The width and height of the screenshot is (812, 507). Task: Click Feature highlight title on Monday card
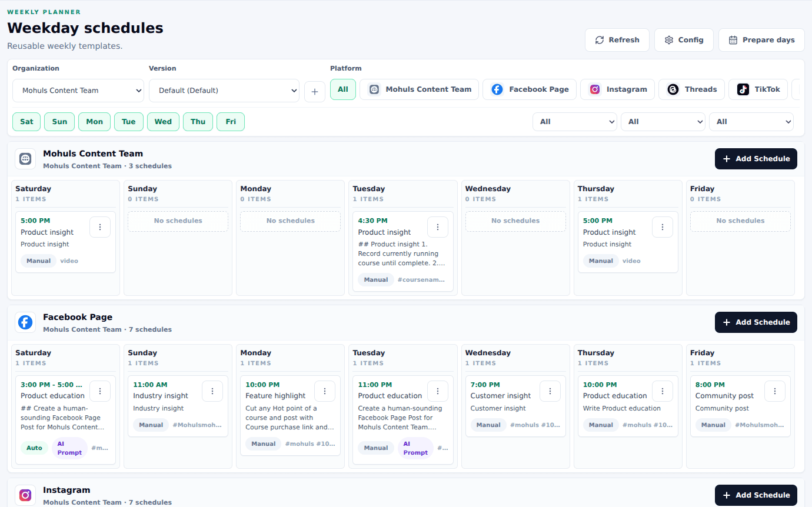point(275,396)
